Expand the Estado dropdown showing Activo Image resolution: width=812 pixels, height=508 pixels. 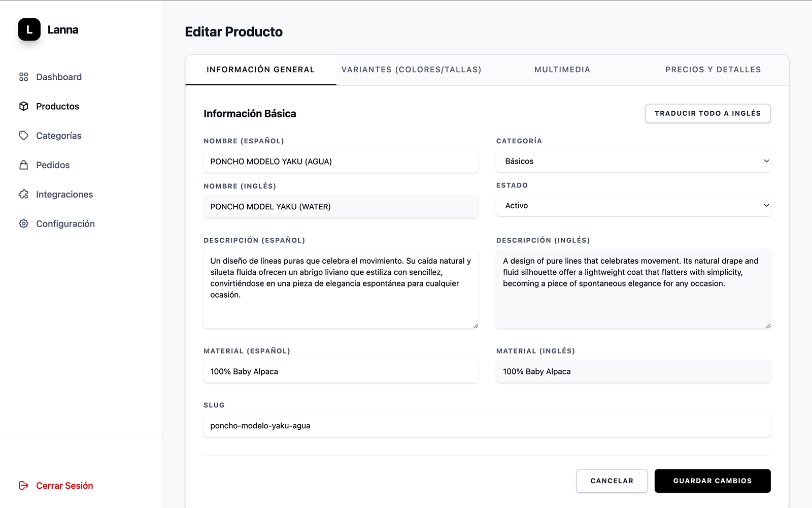633,206
